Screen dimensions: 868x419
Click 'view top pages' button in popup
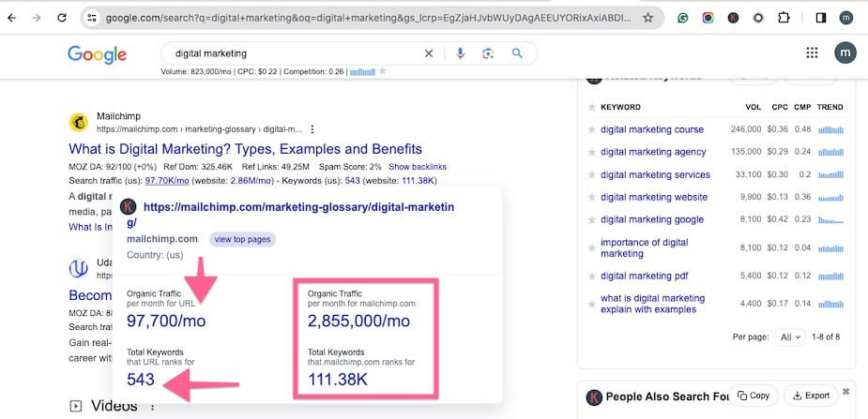point(242,239)
